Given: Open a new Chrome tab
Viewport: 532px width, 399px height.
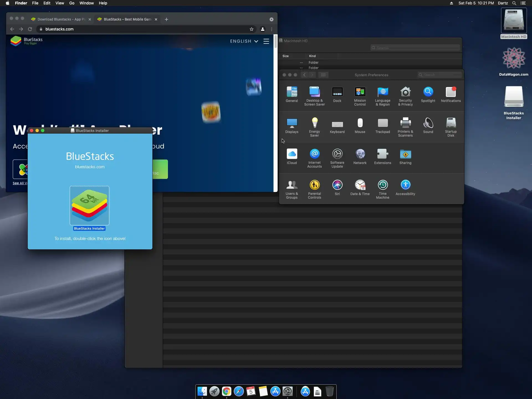Looking at the screenshot, I should click(x=166, y=19).
